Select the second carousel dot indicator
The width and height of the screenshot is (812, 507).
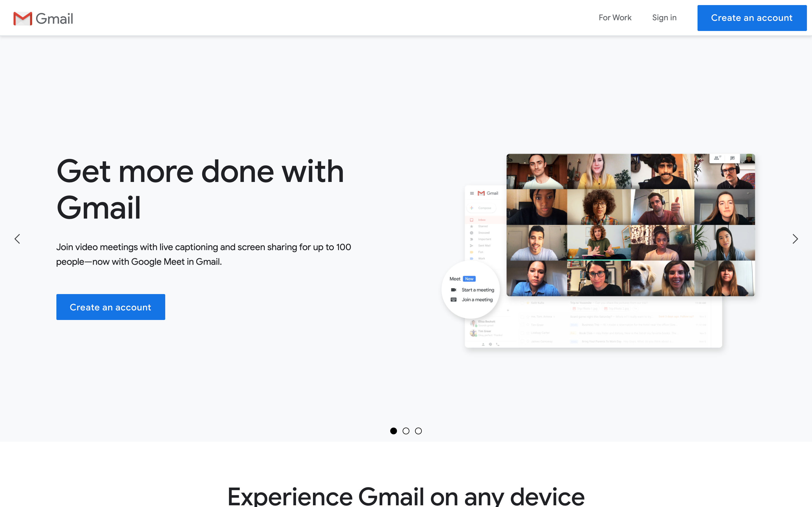coord(406,431)
